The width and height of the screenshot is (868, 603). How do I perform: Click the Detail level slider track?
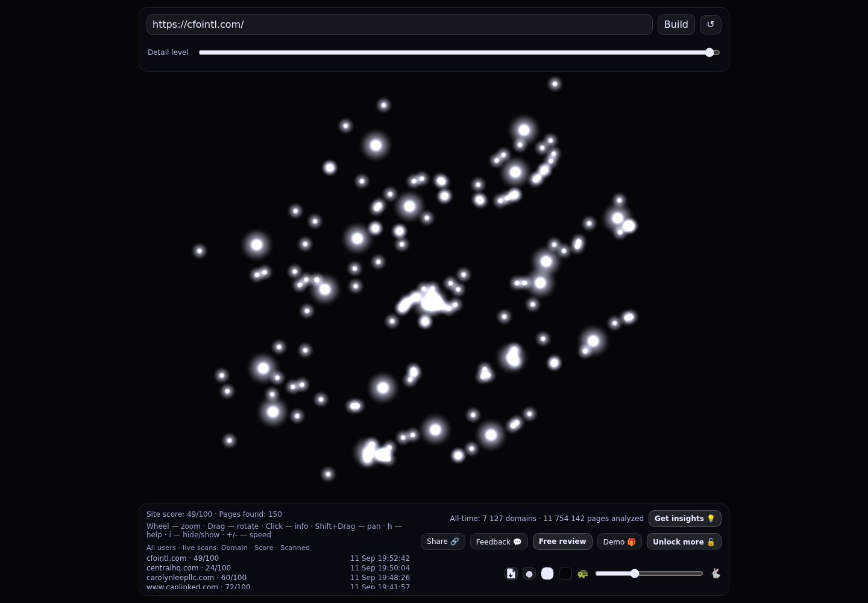[x=459, y=52]
